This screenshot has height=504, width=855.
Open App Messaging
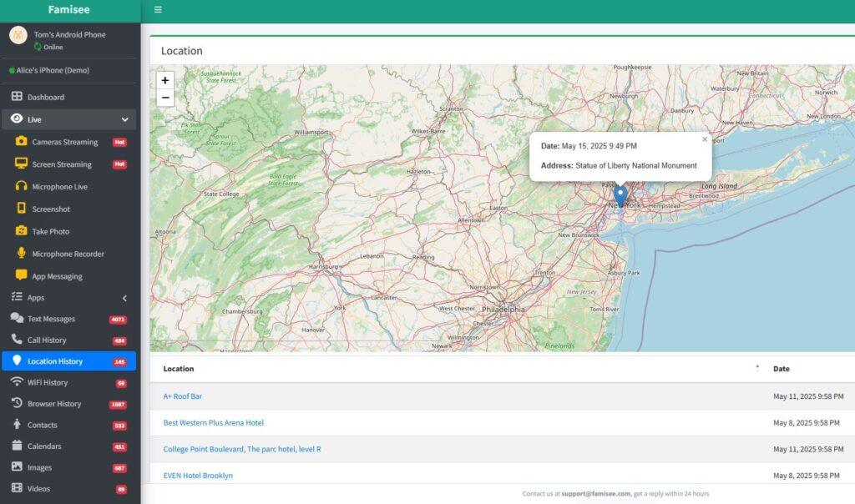[x=57, y=276]
